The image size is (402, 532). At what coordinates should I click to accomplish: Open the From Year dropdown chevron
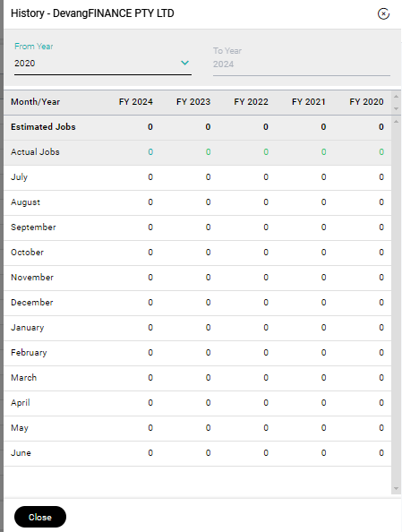pos(185,63)
